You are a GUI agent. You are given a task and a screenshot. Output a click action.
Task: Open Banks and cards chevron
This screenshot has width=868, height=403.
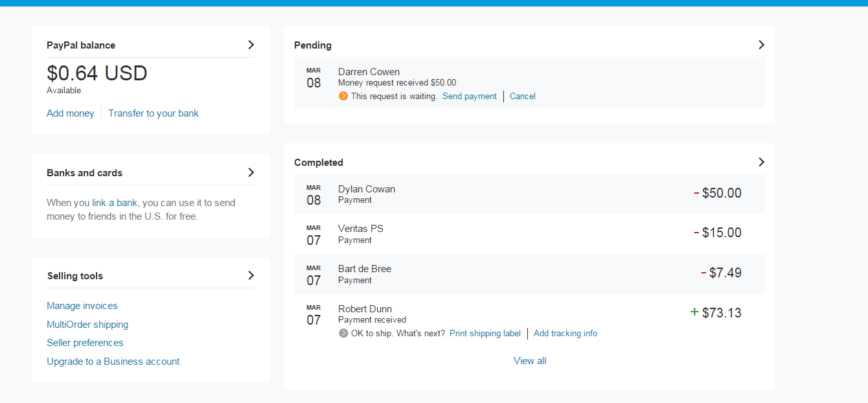(251, 172)
